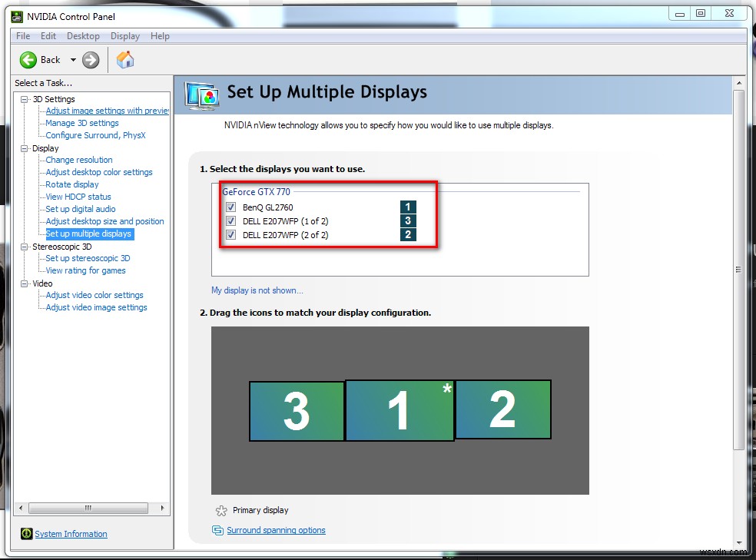Open View HDCP status task

click(78, 197)
